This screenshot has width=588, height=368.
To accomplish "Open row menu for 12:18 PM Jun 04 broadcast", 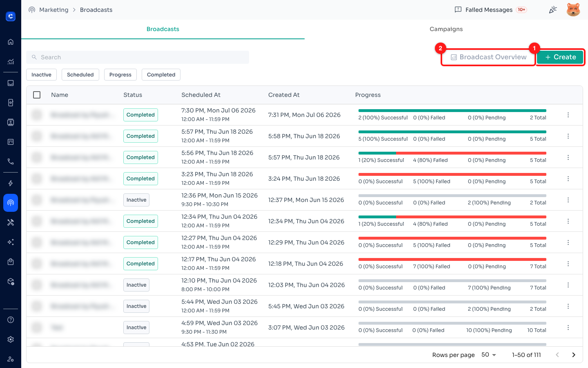I will coord(568,264).
